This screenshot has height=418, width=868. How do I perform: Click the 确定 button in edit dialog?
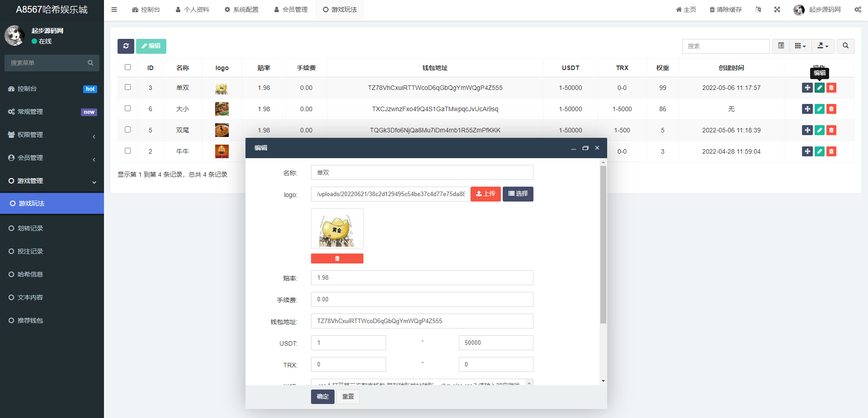tap(323, 397)
